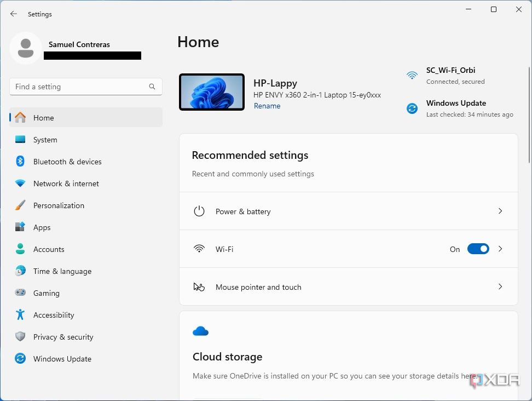Screen dimensions: 532x401
Task: Select Apps in the sidebar
Action: point(86,227)
